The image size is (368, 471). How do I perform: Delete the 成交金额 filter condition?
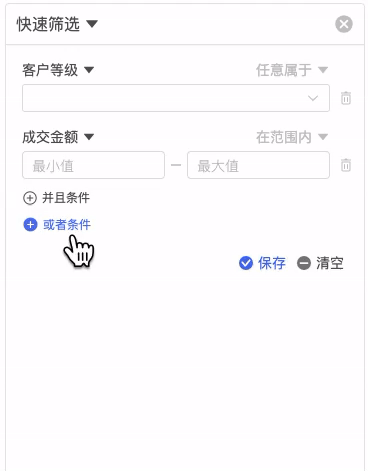[x=346, y=165]
